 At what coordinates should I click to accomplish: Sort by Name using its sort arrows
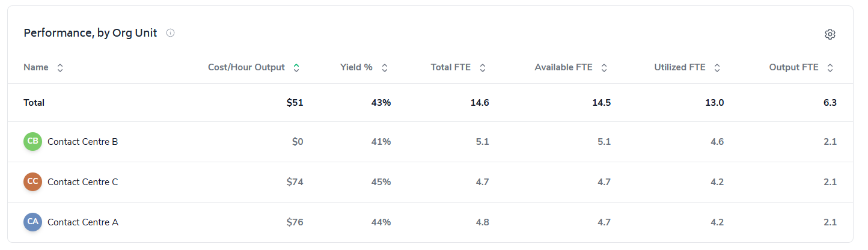(60, 68)
